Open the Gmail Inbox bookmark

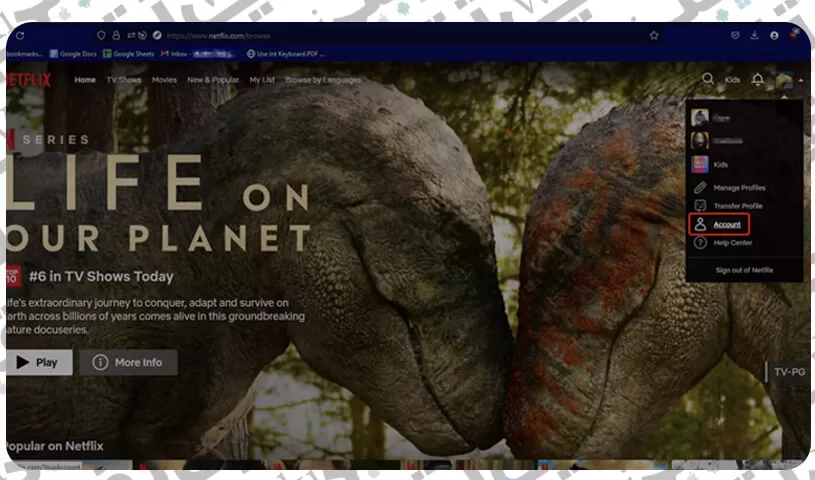(x=198, y=54)
